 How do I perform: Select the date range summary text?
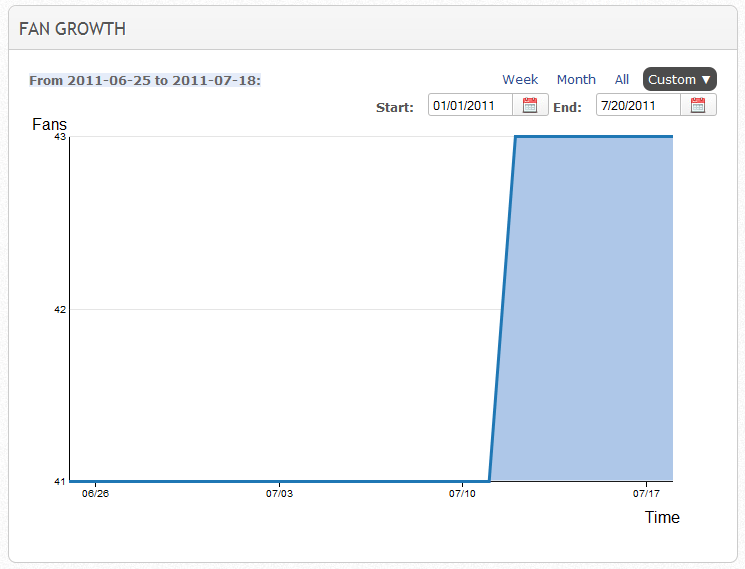[x=145, y=80]
